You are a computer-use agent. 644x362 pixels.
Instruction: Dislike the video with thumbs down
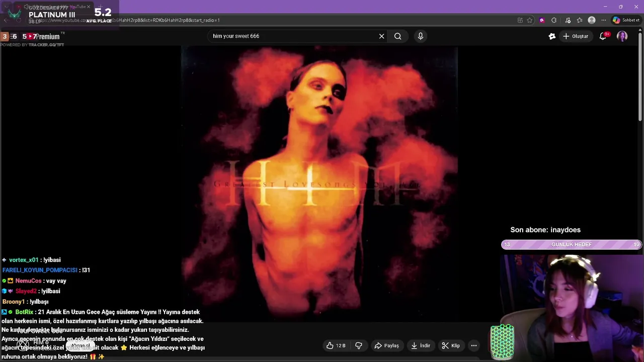[359, 345]
